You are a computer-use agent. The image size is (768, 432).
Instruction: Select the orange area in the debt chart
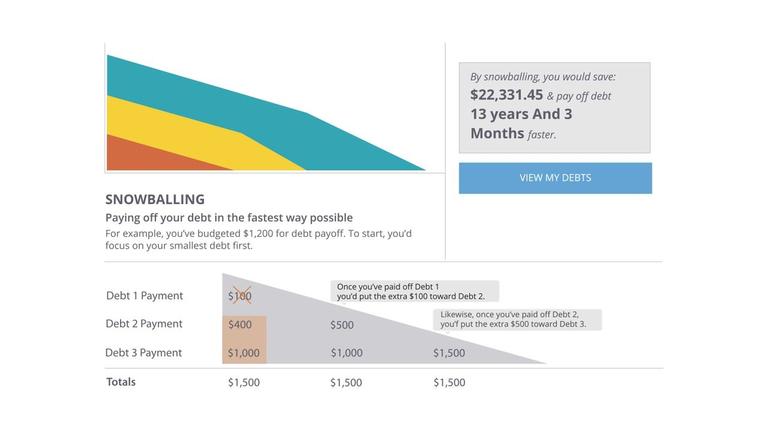coord(147,158)
